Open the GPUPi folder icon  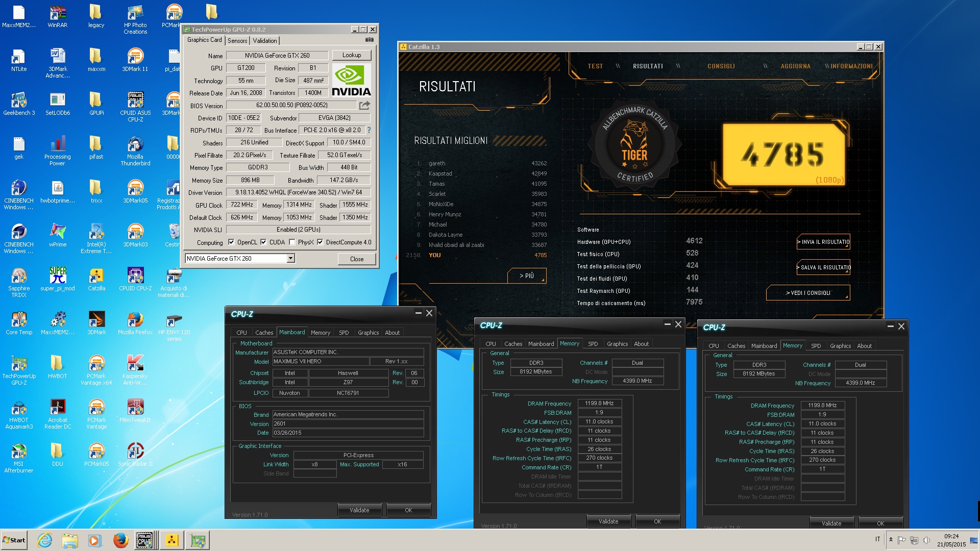96,104
